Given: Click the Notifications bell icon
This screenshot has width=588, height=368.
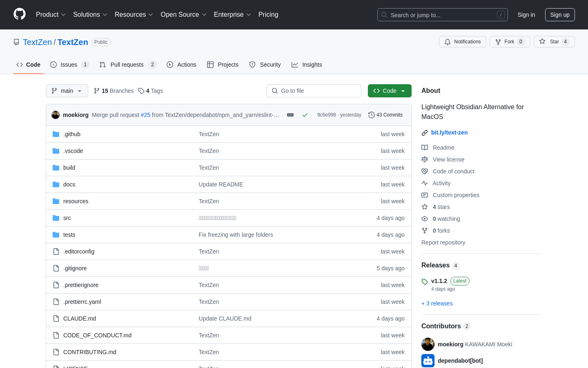Looking at the screenshot, I should [x=448, y=42].
